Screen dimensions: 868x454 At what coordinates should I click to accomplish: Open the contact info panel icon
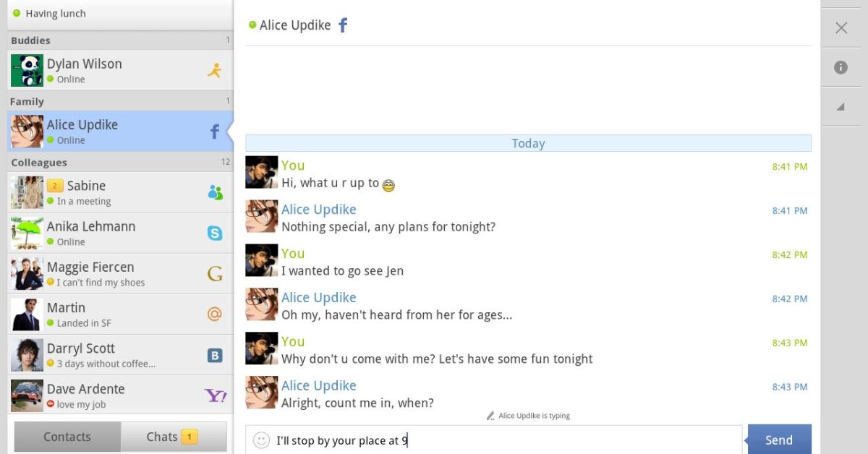coord(841,67)
